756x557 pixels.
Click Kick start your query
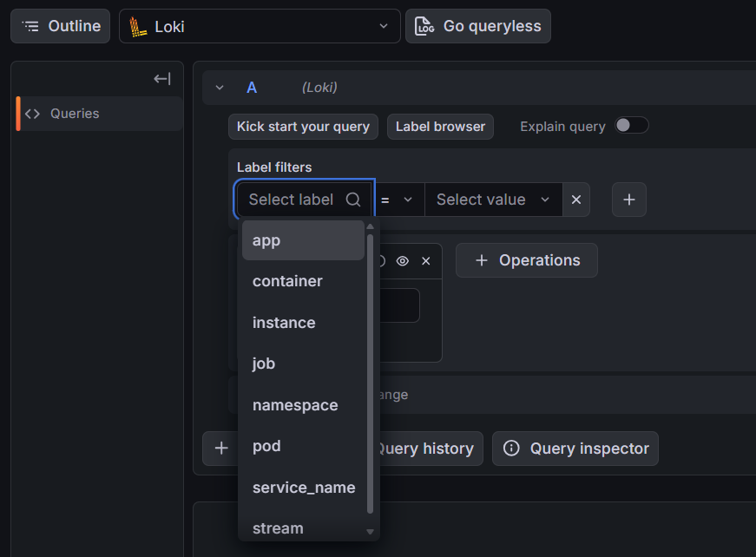303,127
